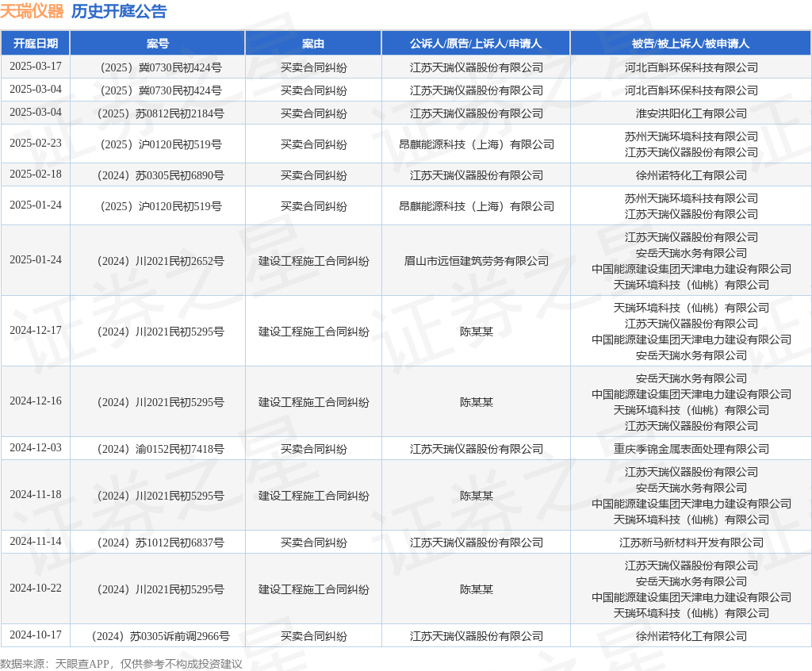Click plaintiff 陈某某 in the 2024-12-17 row
The image size is (812, 671).
point(477,331)
